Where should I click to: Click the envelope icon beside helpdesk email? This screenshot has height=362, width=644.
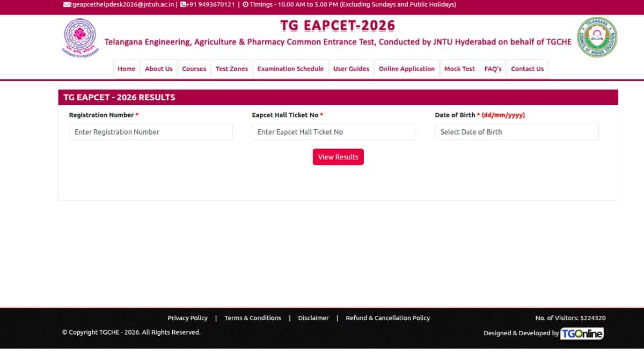(66, 4)
